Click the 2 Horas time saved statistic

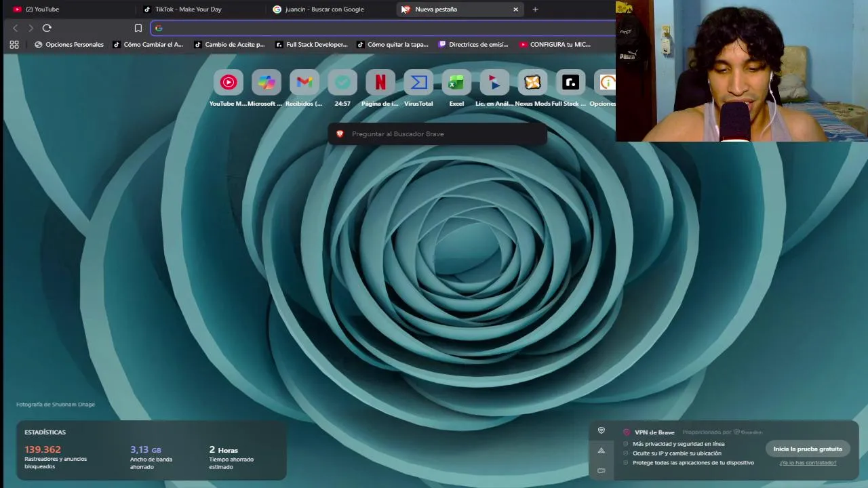(224, 449)
